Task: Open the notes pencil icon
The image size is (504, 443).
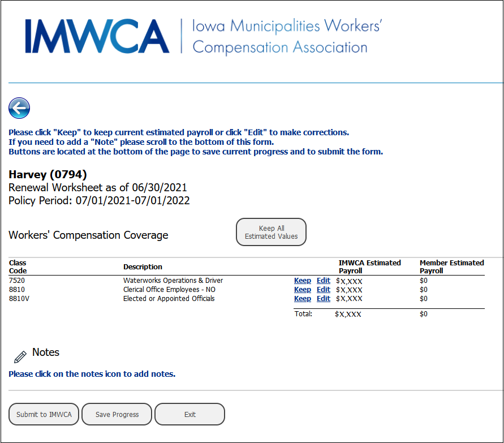Action: [x=20, y=357]
